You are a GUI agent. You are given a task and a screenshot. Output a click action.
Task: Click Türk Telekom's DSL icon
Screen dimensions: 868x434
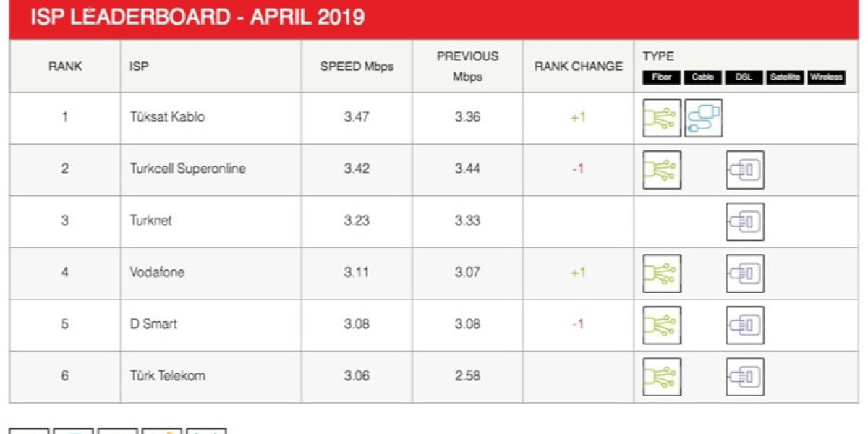pyautogui.click(x=744, y=377)
